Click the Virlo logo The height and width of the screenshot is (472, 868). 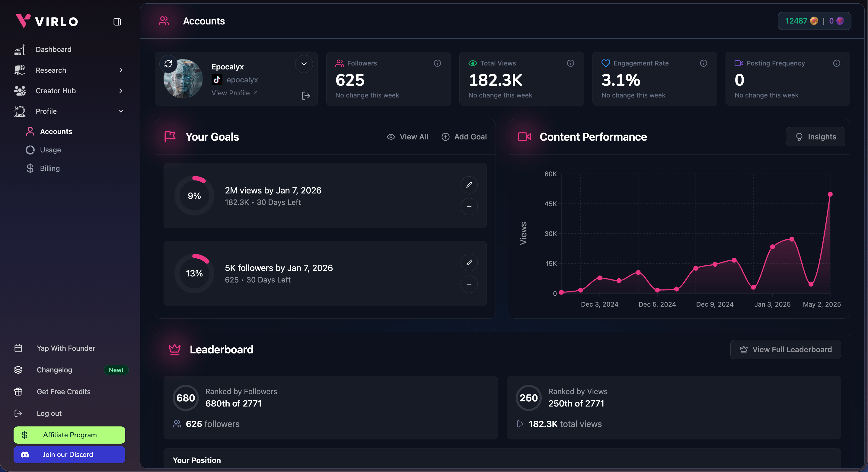click(46, 21)
